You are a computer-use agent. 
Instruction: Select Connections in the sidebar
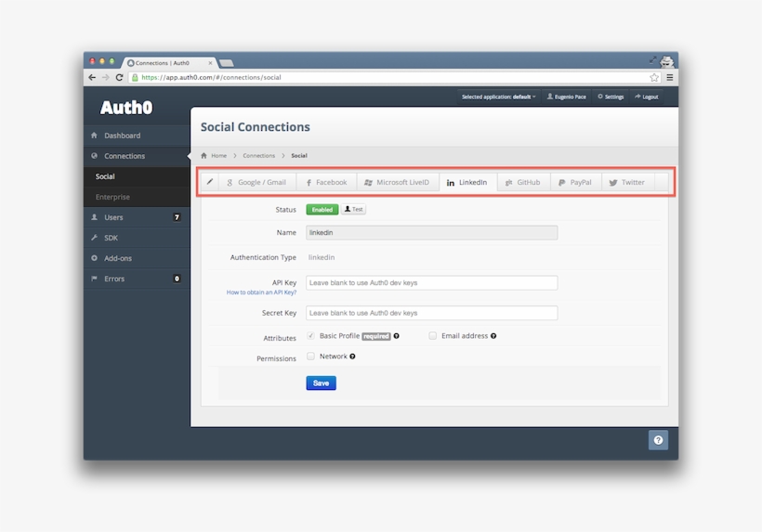[137, 156]
